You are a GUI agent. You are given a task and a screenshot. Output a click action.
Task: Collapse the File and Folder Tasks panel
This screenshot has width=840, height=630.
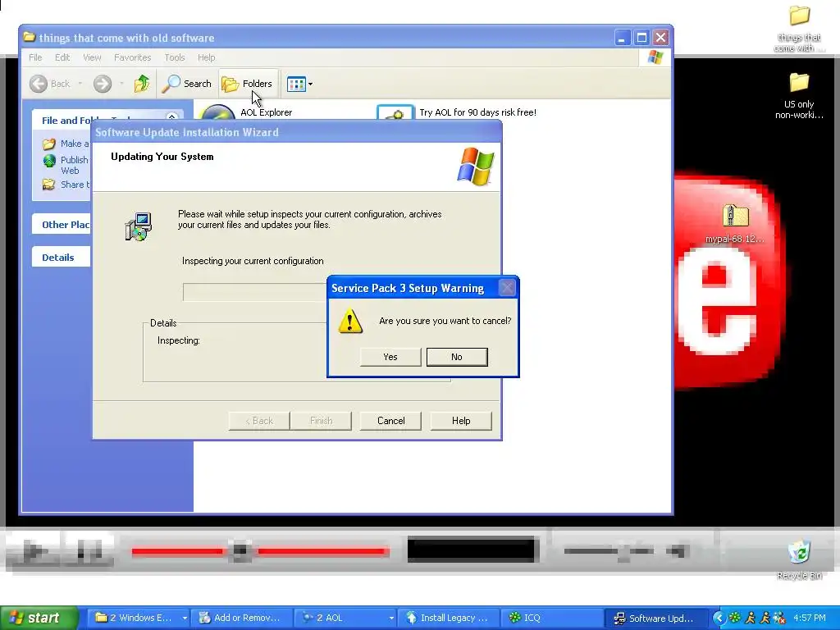click(171, 117)
